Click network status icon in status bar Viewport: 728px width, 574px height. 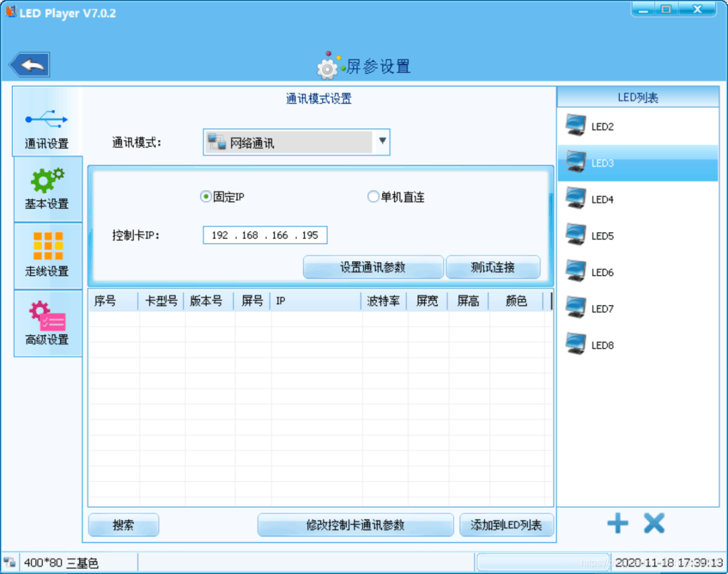[9, 563]
